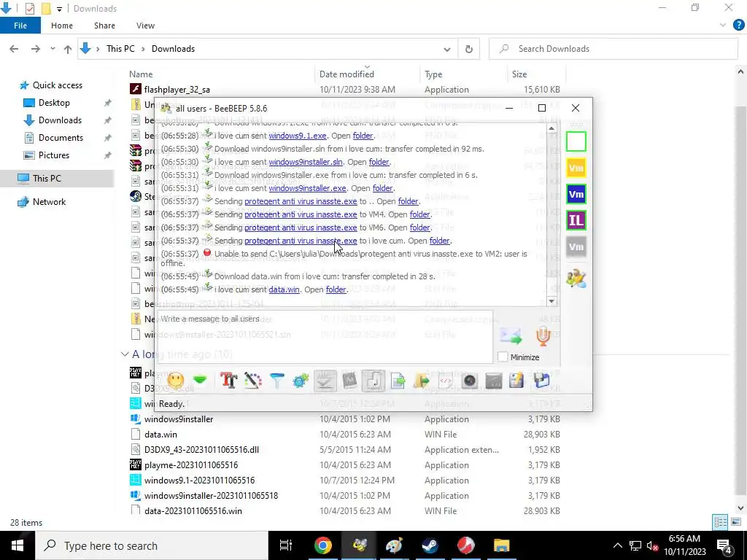Toggle the ABC spell-check button
The width and height of the screenshot is (747, 560).
click(x=325, y=381)
